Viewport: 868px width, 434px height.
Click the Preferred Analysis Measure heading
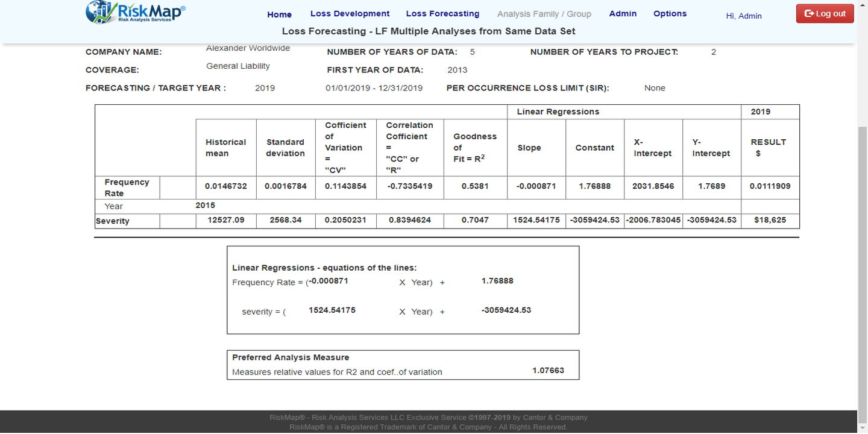tap(291, 357)
